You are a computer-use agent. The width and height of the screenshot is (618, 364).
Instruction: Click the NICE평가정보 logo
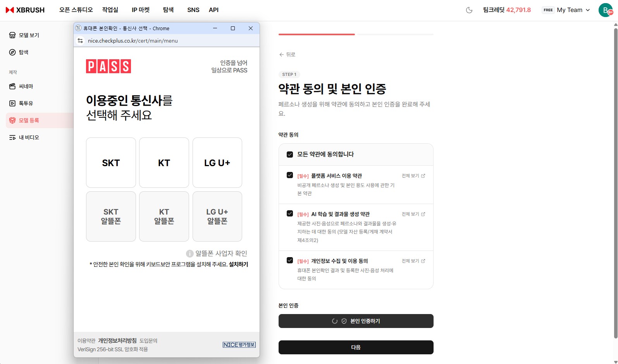click(239, 345)
